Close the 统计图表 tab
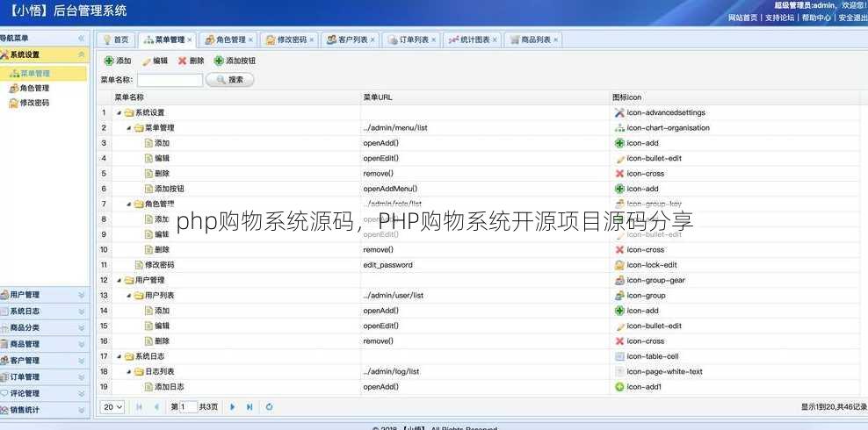868x430 pixels. [495, 40]
